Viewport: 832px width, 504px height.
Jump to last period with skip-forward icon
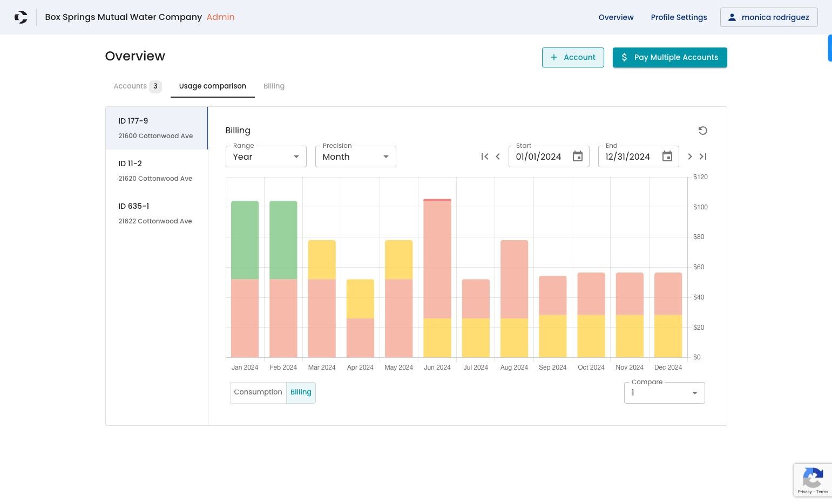[702, 156]
